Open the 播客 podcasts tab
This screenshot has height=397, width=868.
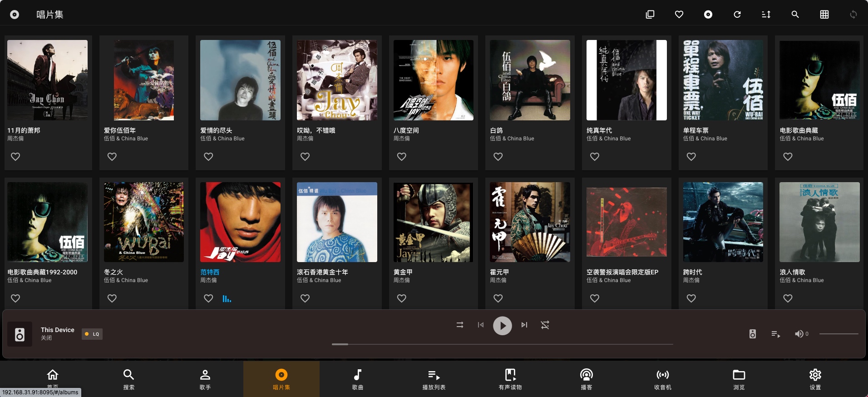point(587,379)
